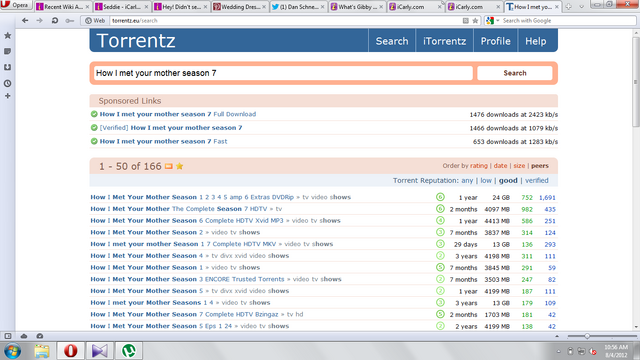Open the Google search engine dropdown
This screenshot has width=640, height=360.
tap(492, 20)
